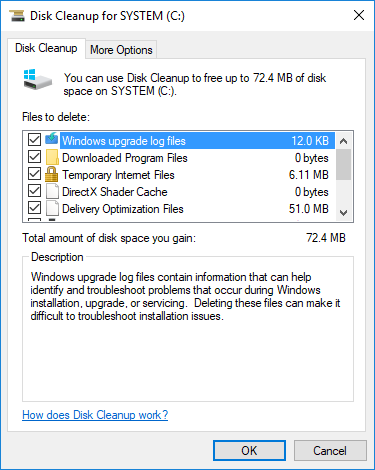The width and height of the screenshot is (375, 470).
Task: Switch to the More Options tab
Action: 121,50
